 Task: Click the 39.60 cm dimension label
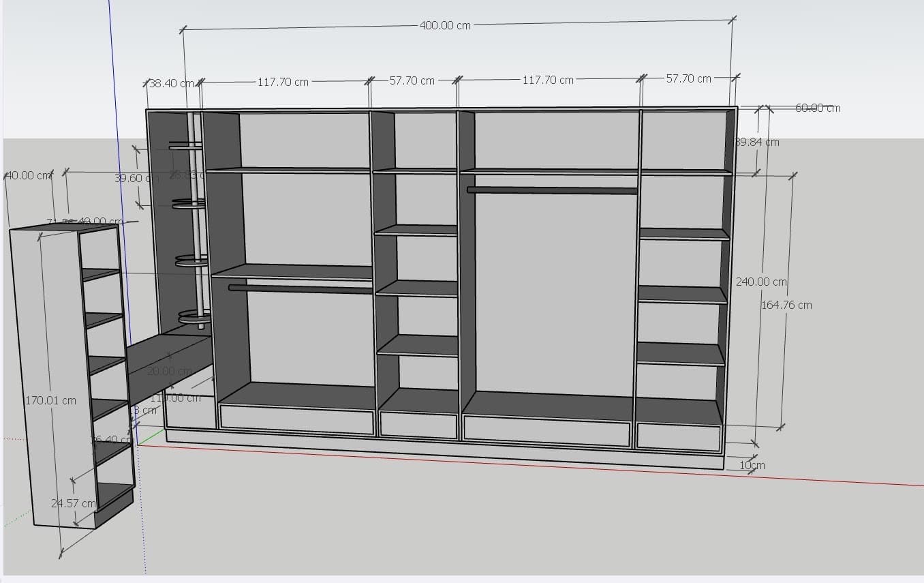pos(137,178)
